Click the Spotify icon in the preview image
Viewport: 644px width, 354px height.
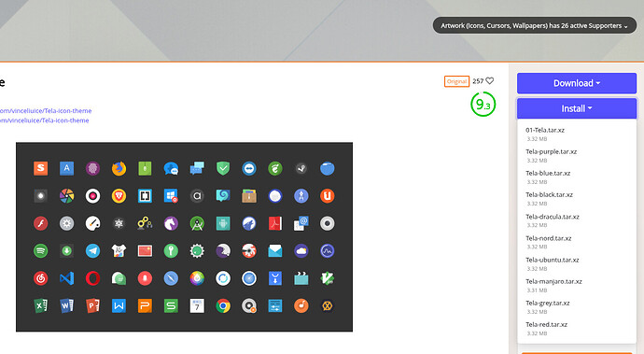coord(41,251)
